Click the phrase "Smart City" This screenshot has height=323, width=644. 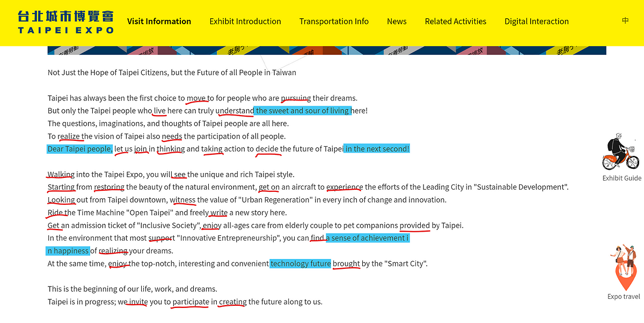click(406, 263)
